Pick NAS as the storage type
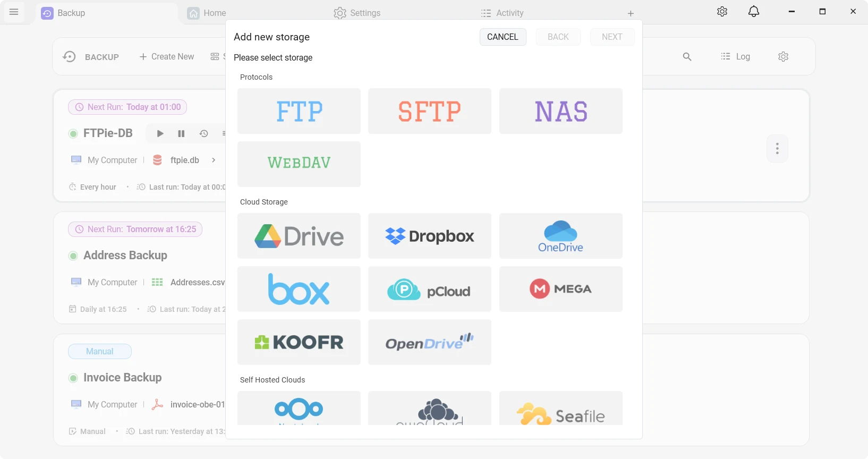Screen dimensions: 868x459 561,111
